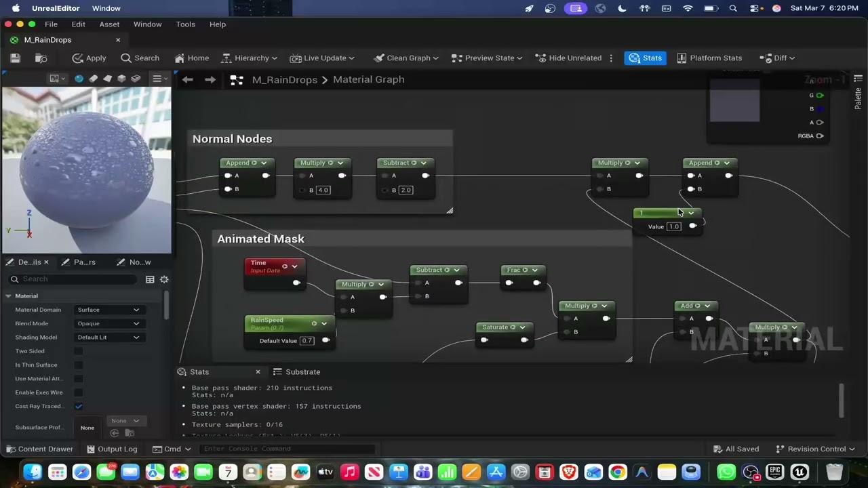Open the Content Drawer
Screen dimensions: 868x488
[39, 449]
